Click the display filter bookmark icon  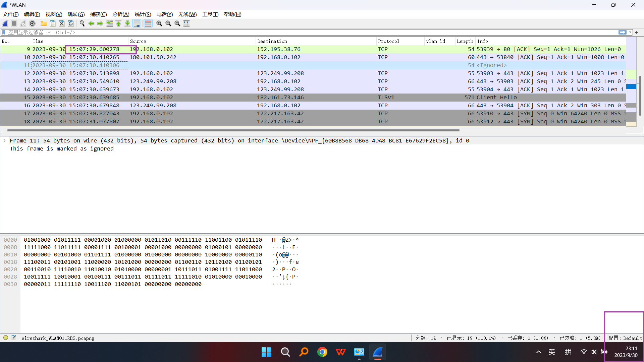click(4, 33)
